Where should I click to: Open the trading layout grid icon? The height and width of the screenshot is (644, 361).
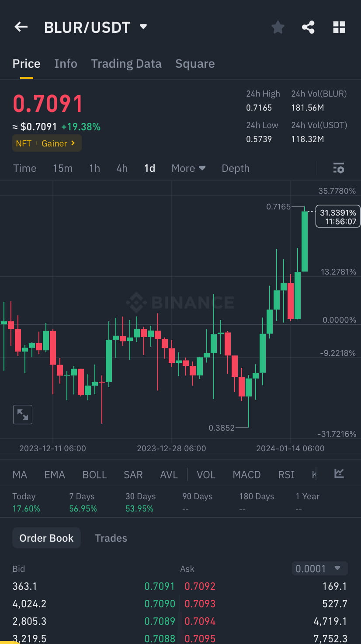339,27
